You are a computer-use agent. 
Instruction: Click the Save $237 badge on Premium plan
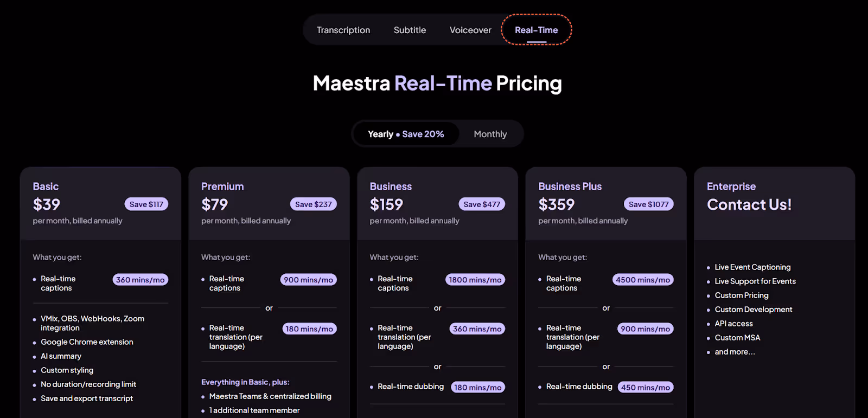(x=314, y=204)
